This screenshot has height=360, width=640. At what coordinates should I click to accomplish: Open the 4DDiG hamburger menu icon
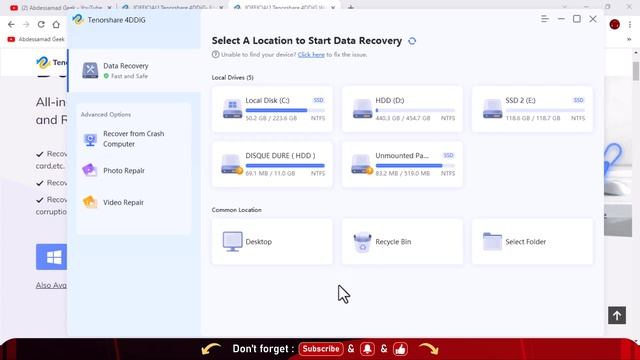(544, 19)
